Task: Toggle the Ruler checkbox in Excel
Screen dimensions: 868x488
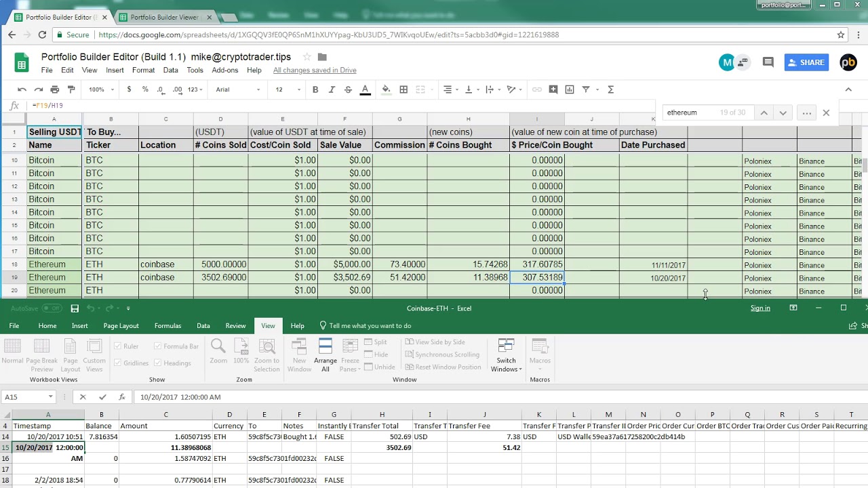Action: tap(117, 346)
